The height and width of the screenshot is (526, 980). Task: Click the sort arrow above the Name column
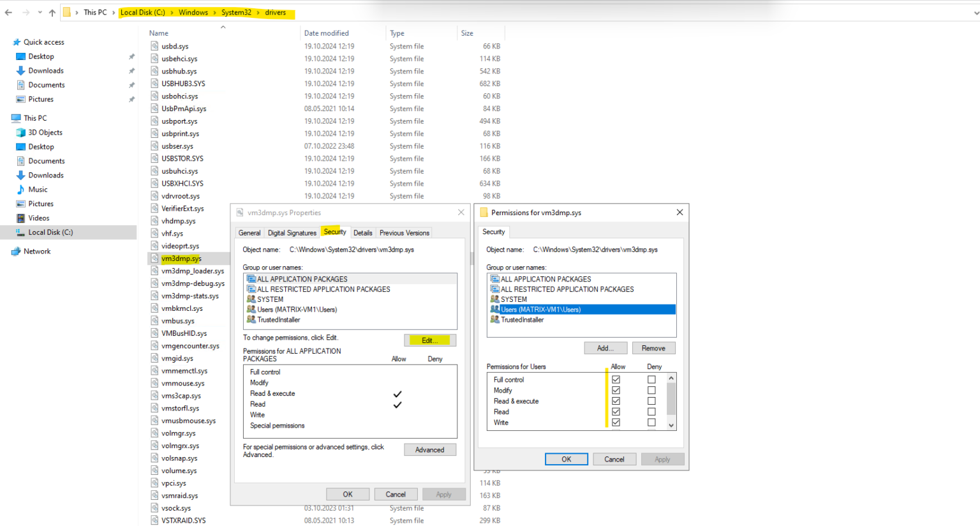[x=223, y=27]
